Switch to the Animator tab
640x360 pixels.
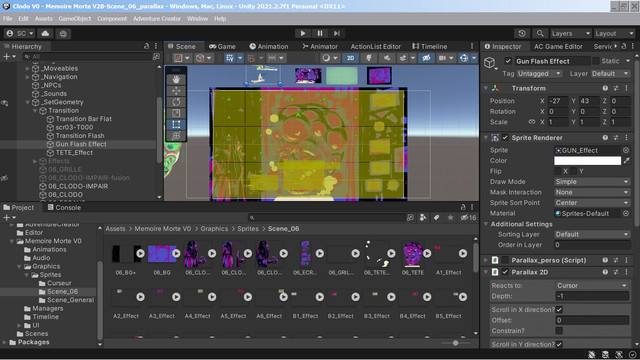click(320, 47)
